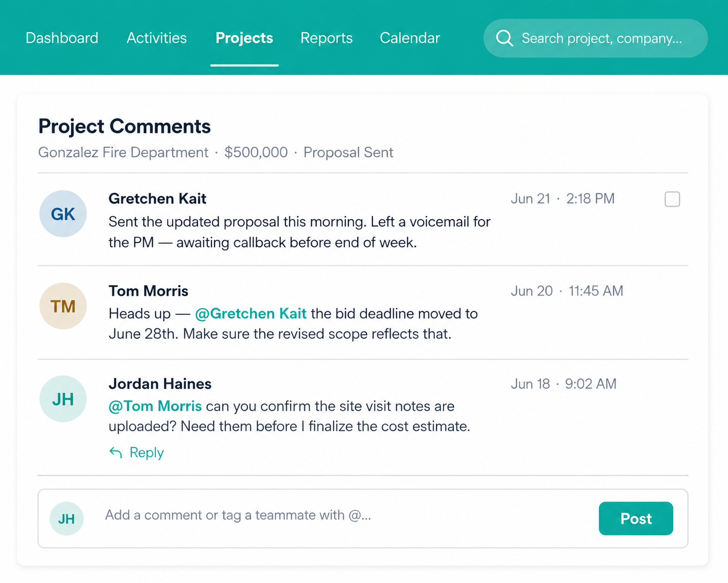Open the @Gretchen Kait mention
The image size is (728, 583).
tap(251, 313)
